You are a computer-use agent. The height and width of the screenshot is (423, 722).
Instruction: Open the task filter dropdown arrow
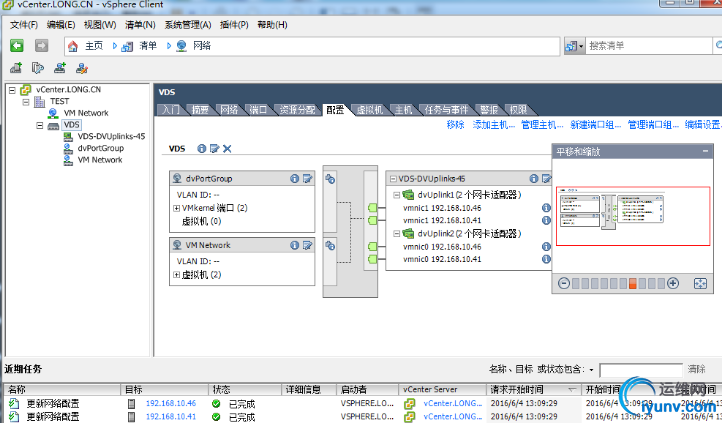click(591, 370)
